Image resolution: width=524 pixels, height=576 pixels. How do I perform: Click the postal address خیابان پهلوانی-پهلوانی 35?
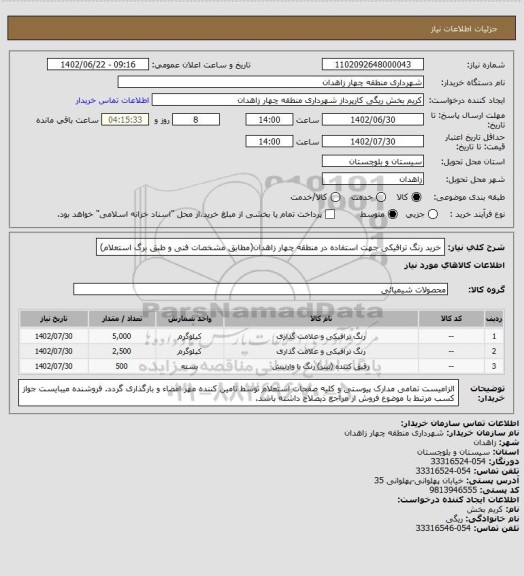pos(419,480)
